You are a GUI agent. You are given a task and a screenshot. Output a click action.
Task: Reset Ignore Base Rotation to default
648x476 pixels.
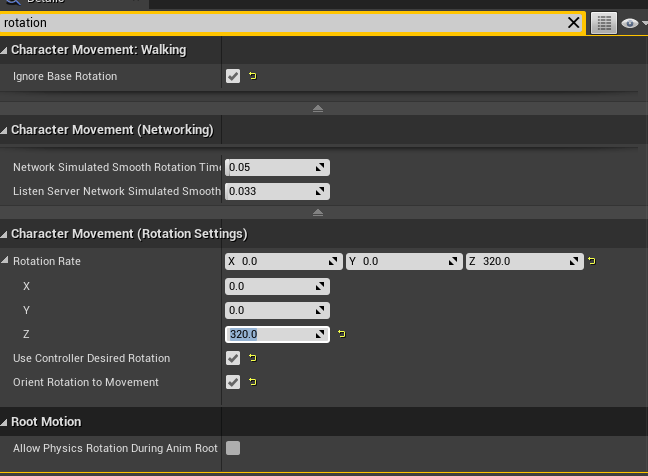[252, 76]
